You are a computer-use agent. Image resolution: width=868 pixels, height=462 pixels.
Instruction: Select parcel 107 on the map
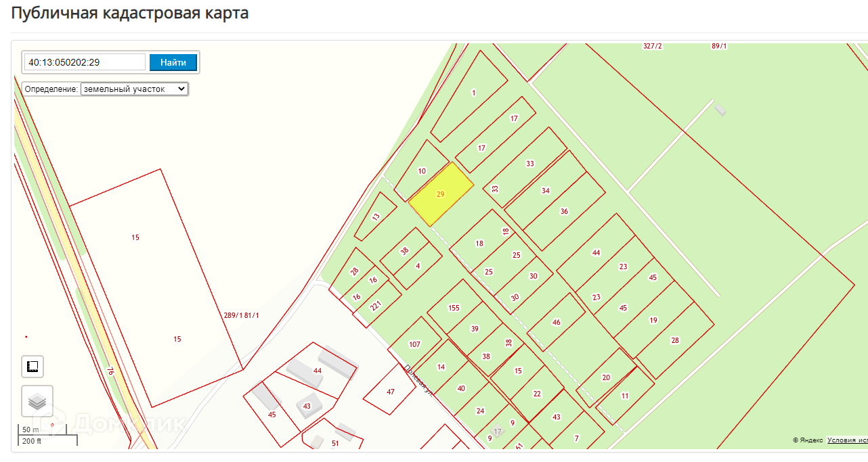(x=415, y=344)
